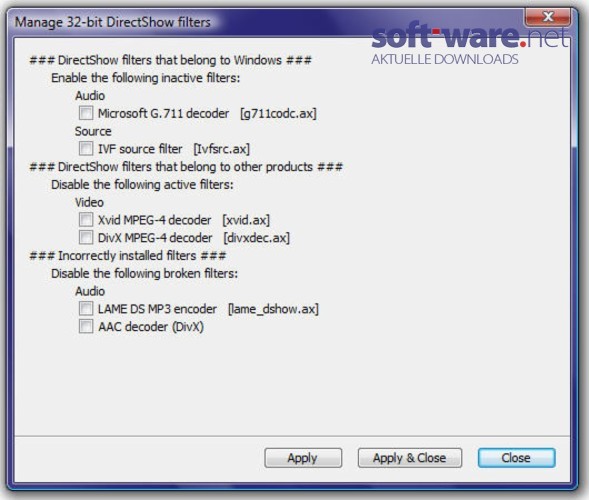589x500 pixels.
Task: Click the AKTUELLE DOWNLOADS watermark text
Action: point(445,59)
